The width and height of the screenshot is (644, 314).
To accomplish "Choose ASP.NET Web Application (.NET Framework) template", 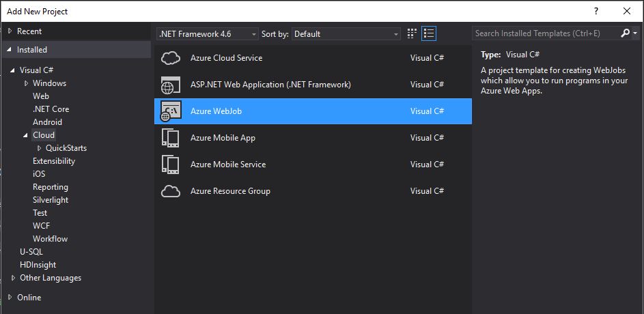I will (270, 85).
